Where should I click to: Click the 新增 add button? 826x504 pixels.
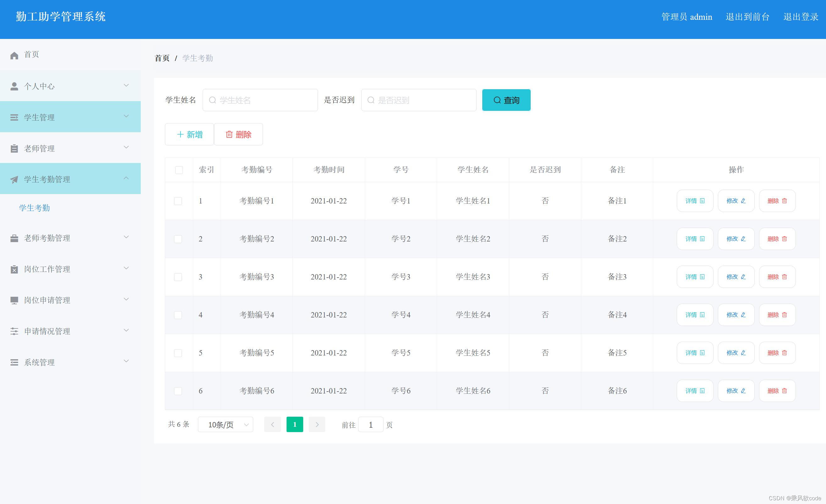tap(189, 134)
